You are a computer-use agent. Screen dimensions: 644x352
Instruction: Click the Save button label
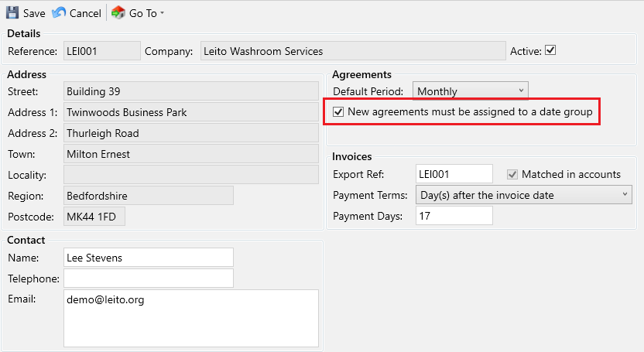coord(34,13)
